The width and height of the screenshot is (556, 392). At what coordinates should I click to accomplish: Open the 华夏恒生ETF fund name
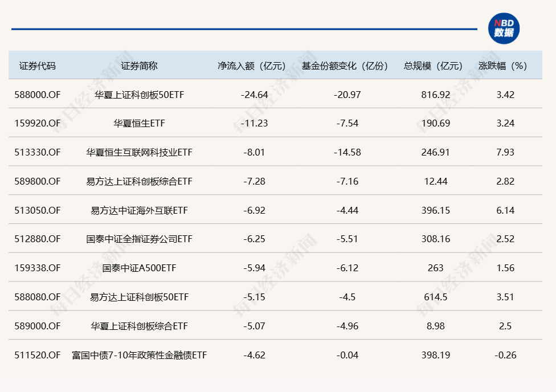pos(139,123)
